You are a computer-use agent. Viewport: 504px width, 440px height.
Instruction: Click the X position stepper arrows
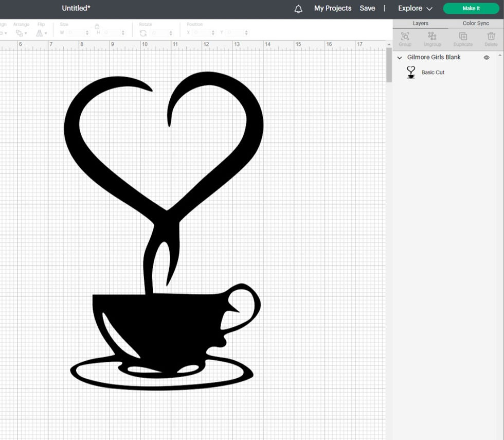click(x=213, y=33)
